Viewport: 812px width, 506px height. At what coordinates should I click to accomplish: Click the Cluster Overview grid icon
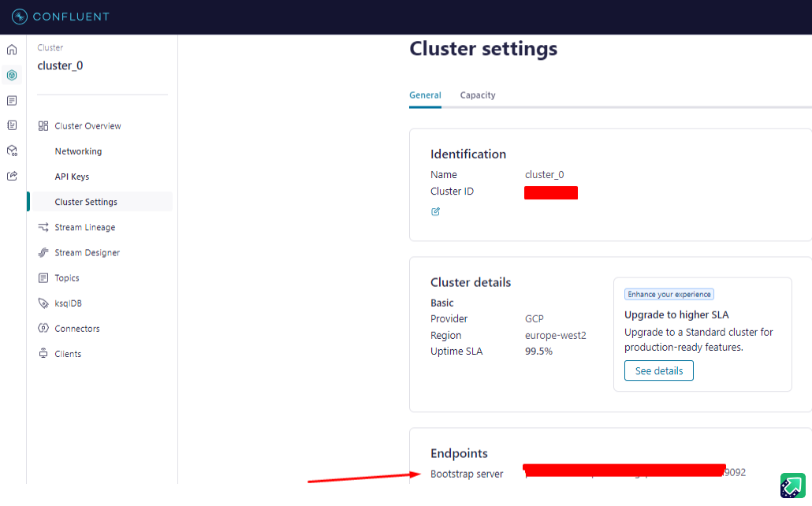pyautogui.click(x=43, y=126)
